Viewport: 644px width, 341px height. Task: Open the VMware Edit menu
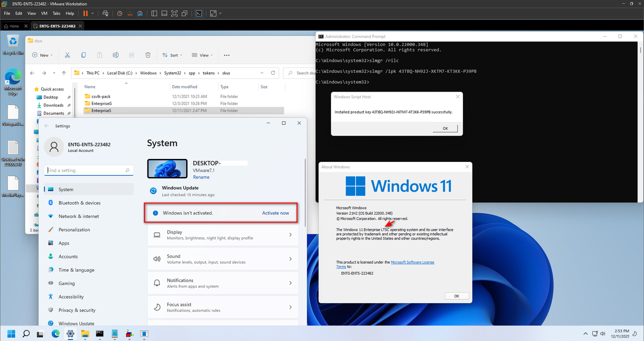19,13
